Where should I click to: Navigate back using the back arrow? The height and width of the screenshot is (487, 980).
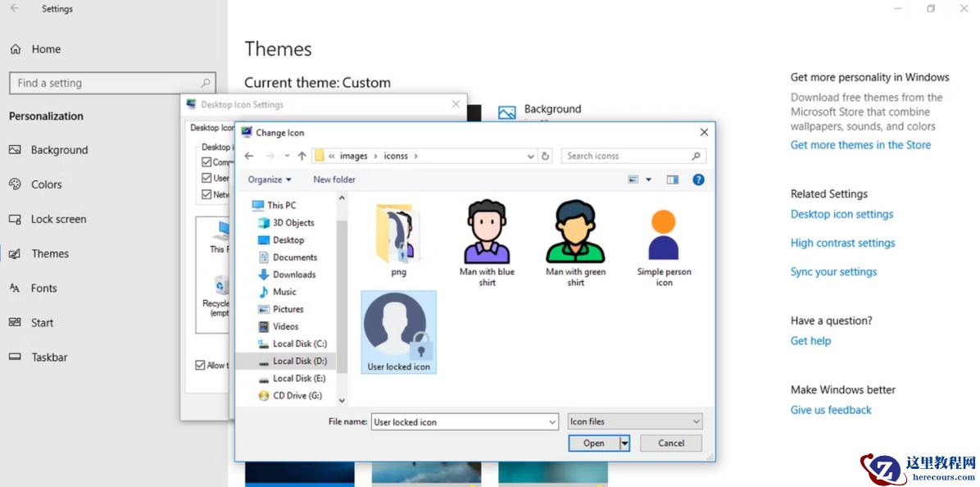[248, 155]
